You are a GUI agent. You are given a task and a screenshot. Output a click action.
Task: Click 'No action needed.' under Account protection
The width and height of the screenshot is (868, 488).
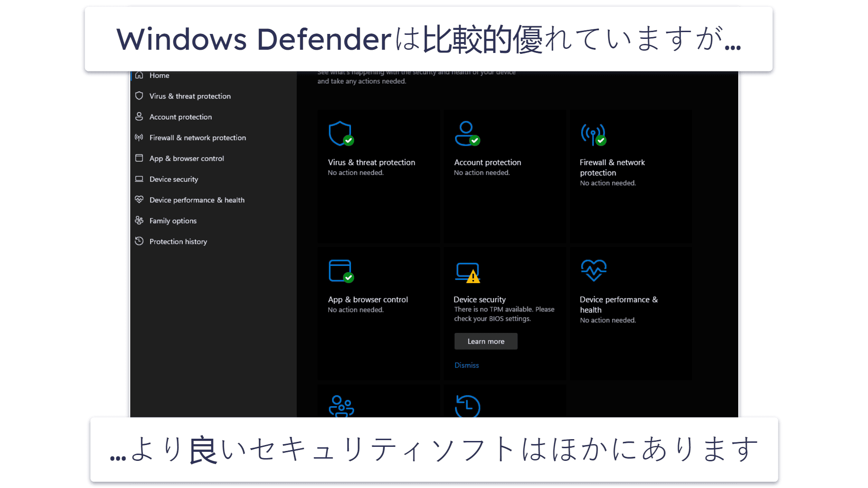pyautogui.click(x=482, y=173)
